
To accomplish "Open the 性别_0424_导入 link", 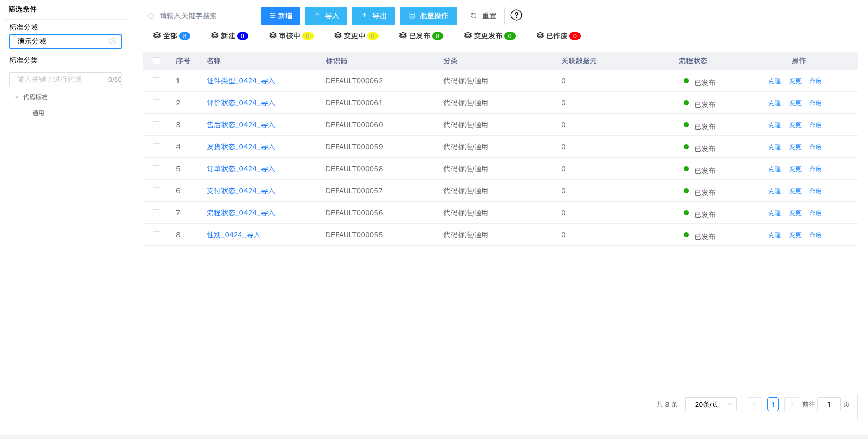I will pyautogui.click(x=233, y=235).
